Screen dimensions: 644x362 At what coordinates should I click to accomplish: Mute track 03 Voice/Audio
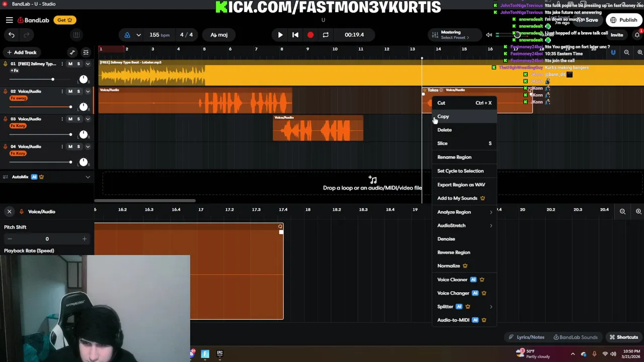tap(70, 119)
